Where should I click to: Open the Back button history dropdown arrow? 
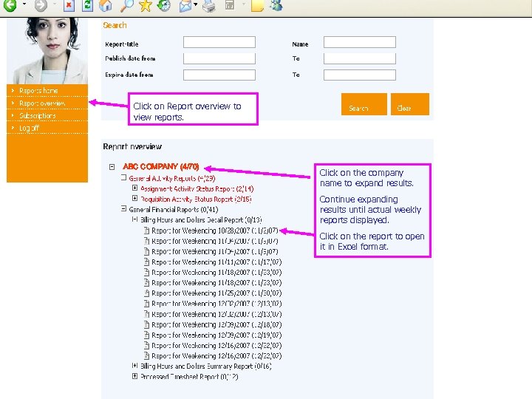click(x=24, y=4)
